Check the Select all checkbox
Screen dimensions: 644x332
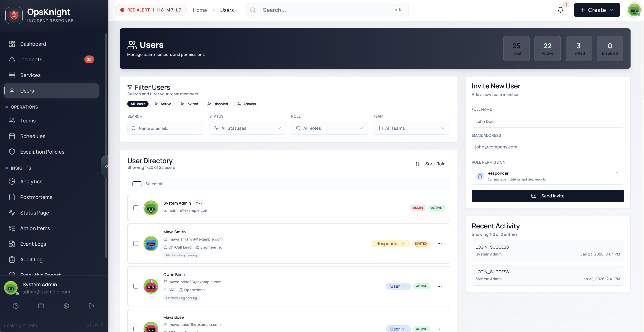click(137, 184)
